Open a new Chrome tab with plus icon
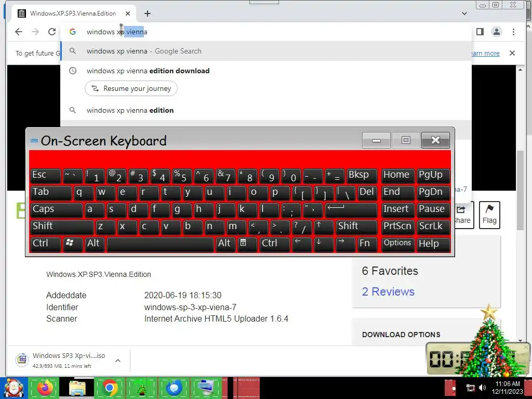This screenshot has height=399, width=532. point(147,14)
